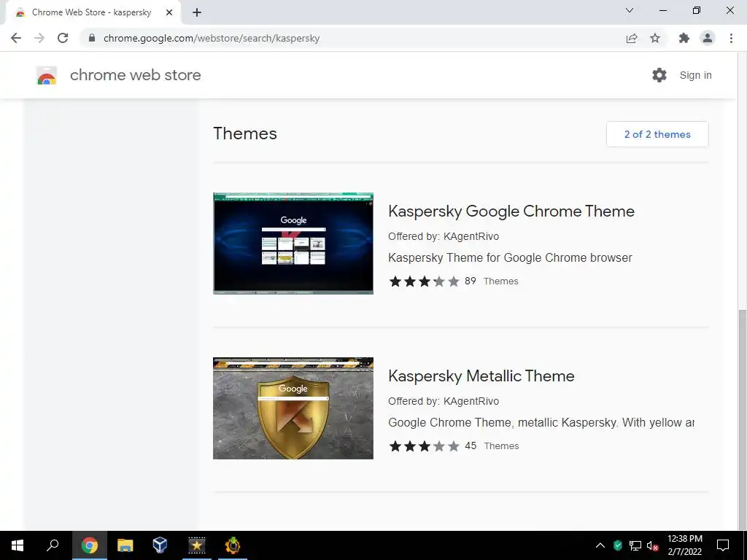Open the Chrome profile avatar
This screenshot has height=560, width=747.
tap(708, 38)
